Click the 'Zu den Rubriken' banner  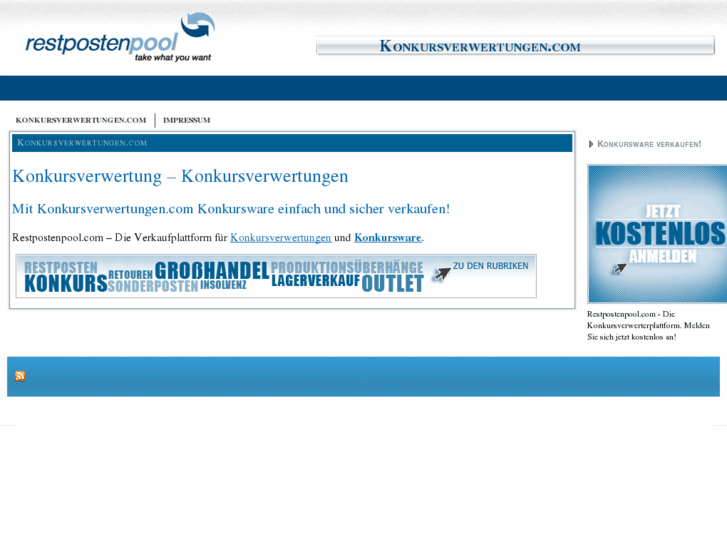[x=276, y=276]
